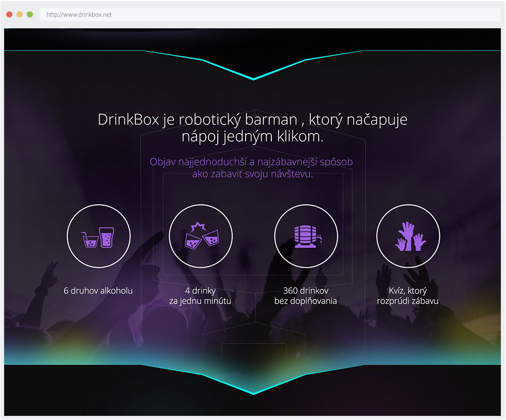The image size is (506, 420).
Task: Click the '4 drinky za jednu minútu' text
Action: click(200, 296)
